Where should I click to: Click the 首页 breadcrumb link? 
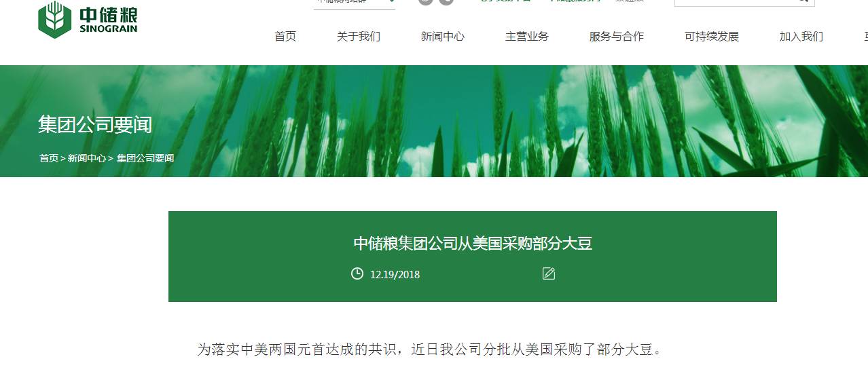pyautogui.click(x=49, y=158)
